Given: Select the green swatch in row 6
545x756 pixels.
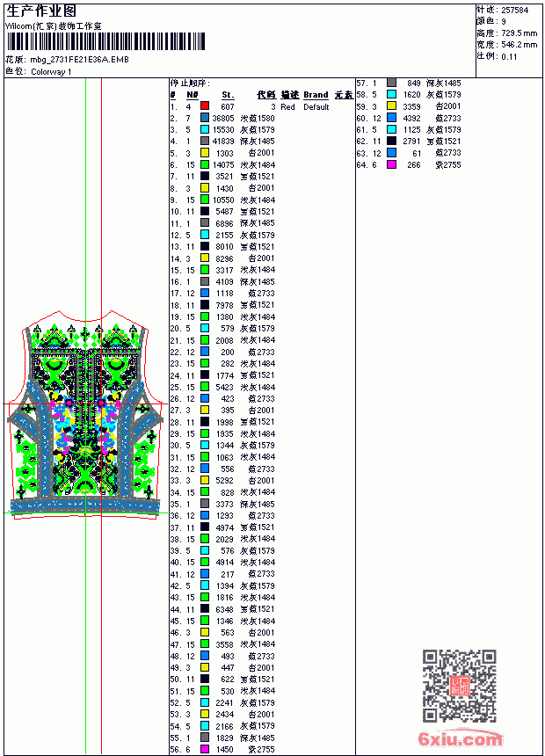Looking at the screenshot, I should [205, 164].
